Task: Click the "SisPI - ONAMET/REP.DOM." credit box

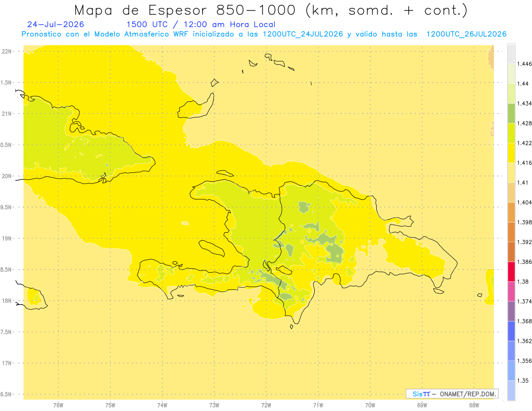Action: [x=452, y=394]
